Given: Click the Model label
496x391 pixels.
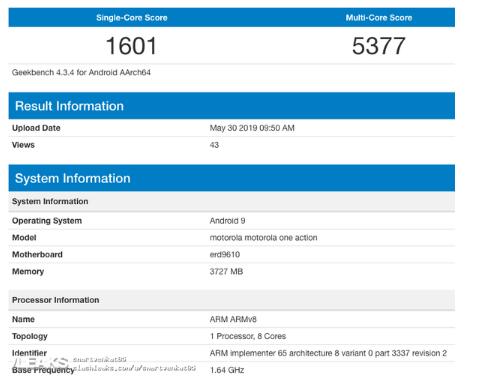Looking at the screenshot, I should click(24, 238).
